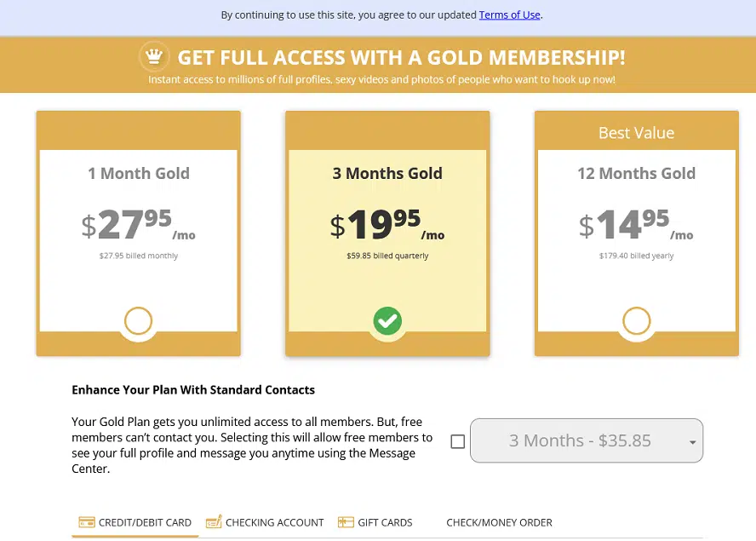The image size is (756, 541).
Task: Click the green checkmark on 3 Months Gold
Action: point(387,321)
